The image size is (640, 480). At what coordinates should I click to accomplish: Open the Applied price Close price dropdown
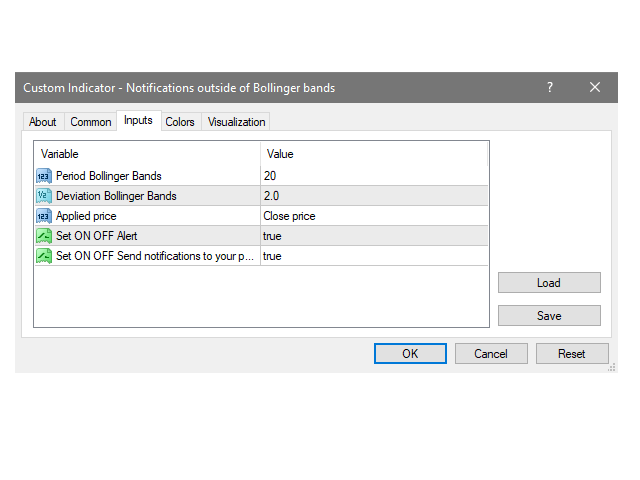[x=374, y=216]
